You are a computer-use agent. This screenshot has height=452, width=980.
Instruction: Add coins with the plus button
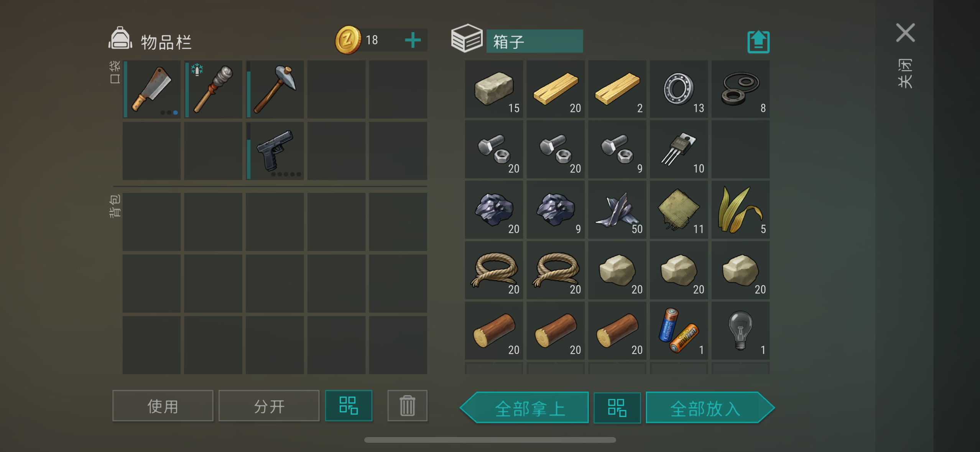pyautogui.click(x=413, y=40)
